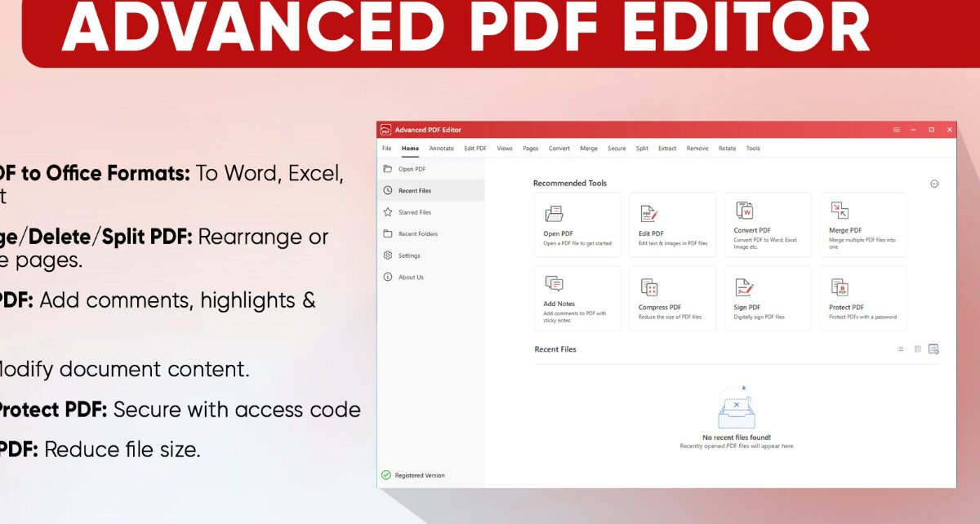Open the Pages tab
This screenshot has height=524, width=980.
(531, 149)
